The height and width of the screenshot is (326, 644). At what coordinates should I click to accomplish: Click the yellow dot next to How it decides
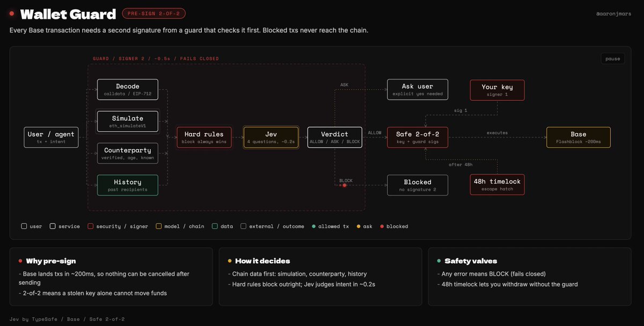click(230, 261)
